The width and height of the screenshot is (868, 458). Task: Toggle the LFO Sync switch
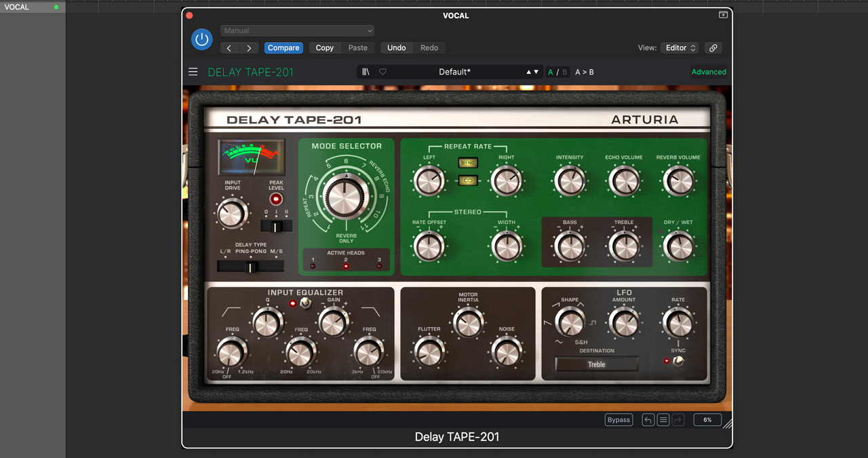(x=677, y=361)
